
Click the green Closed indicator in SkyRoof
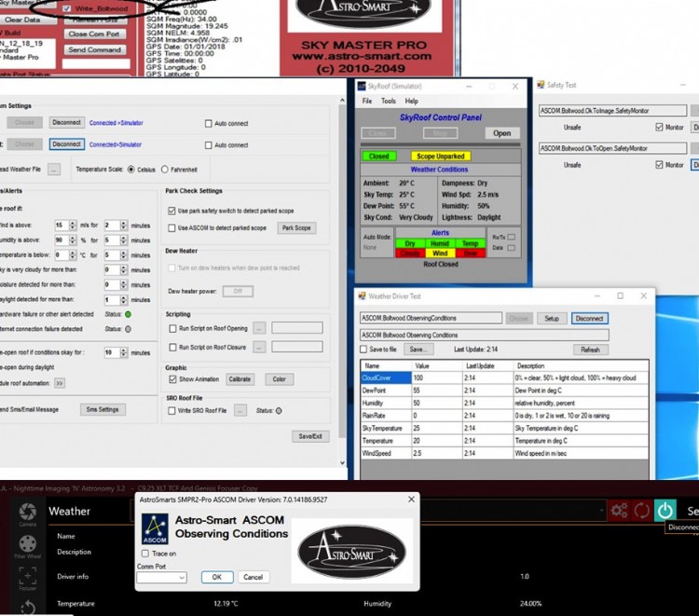[x=379, y=156]
